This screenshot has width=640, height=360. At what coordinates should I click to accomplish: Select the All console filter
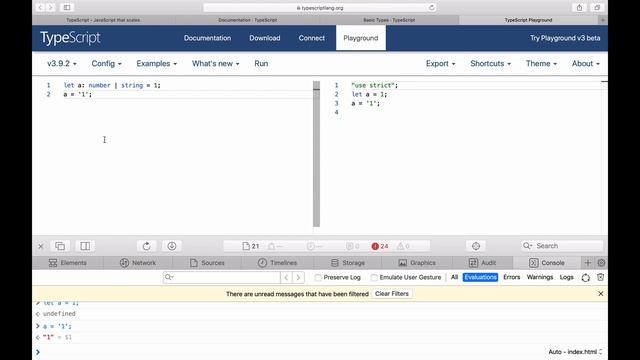[x=454, y=277]
